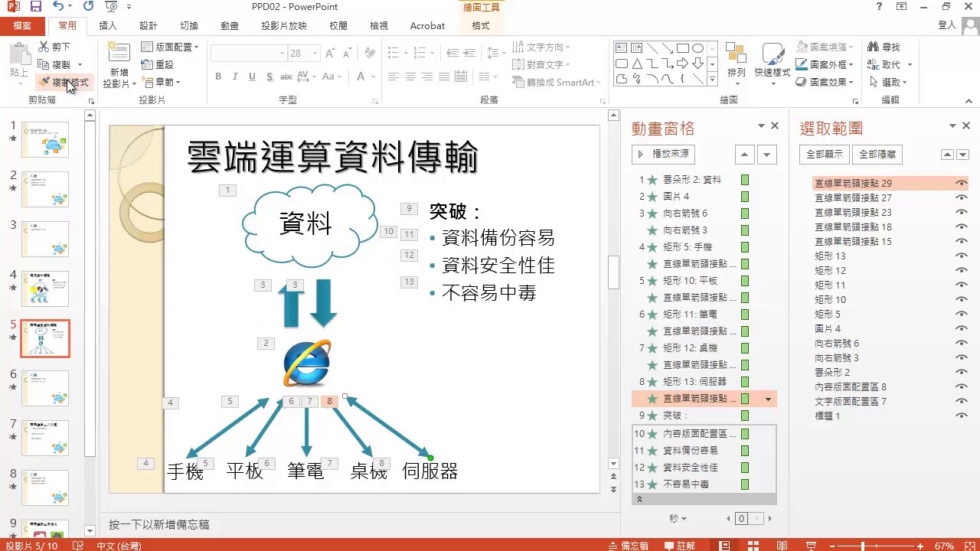Switch to the Slide Show (投影片放映) tab
The image size is (980, 551).
pos(284,25)
